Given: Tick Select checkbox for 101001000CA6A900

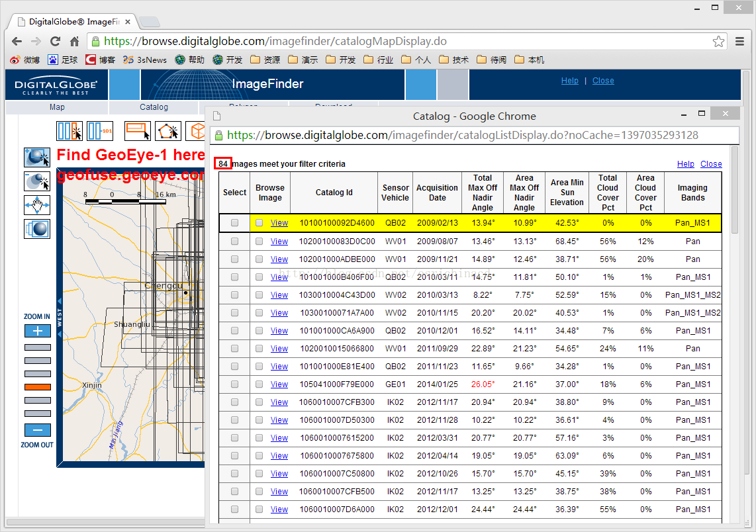Looking at the screenshot, I should point(235,331).
